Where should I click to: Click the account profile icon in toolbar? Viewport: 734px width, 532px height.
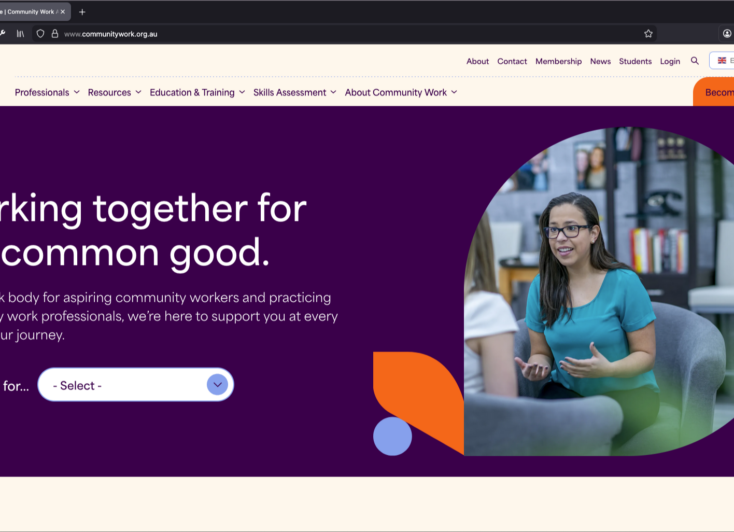(727, 33)
